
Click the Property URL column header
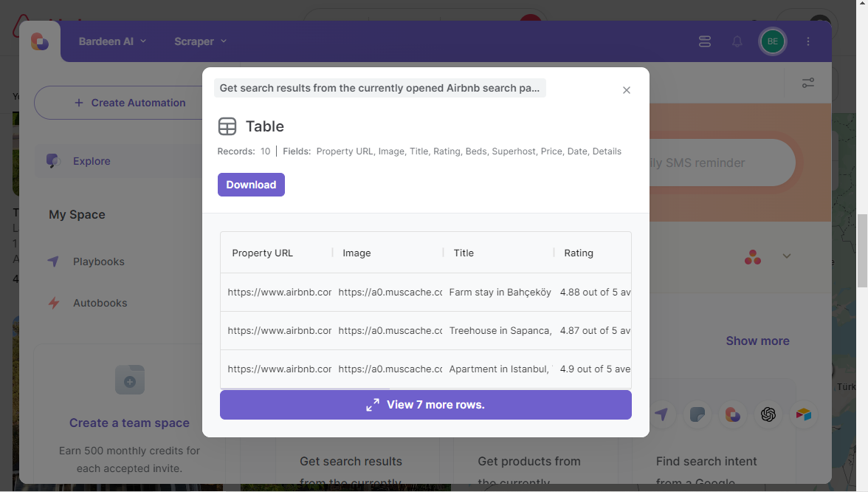click(x=263, y=253)
